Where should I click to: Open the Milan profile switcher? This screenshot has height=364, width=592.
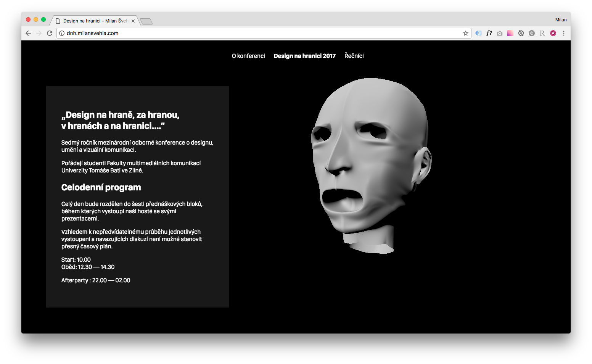561,20
